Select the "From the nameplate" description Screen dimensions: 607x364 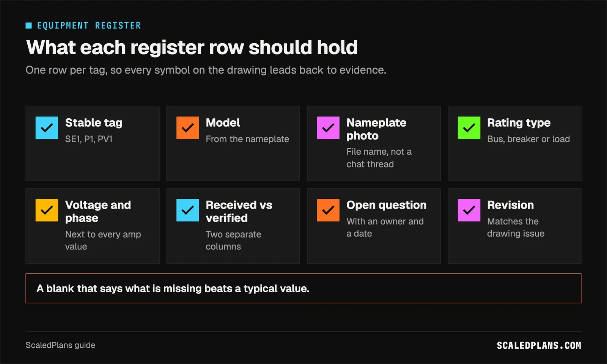pos(247,139)
